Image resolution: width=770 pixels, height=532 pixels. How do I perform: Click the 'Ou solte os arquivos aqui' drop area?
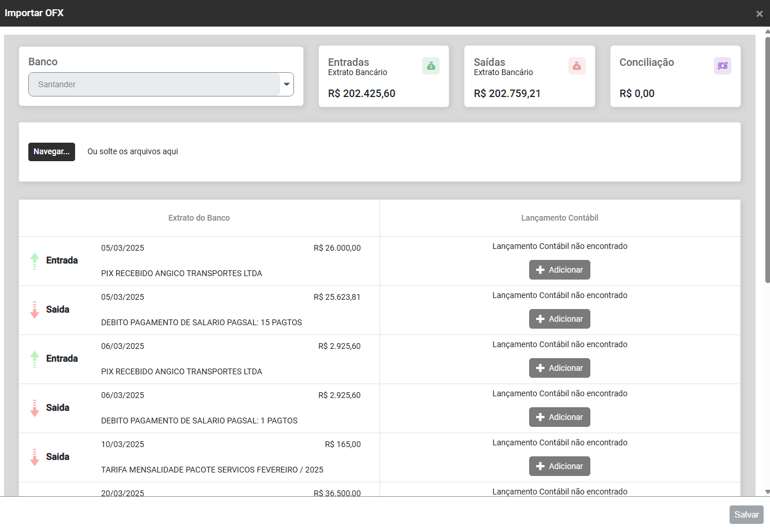tap(133, 151)
